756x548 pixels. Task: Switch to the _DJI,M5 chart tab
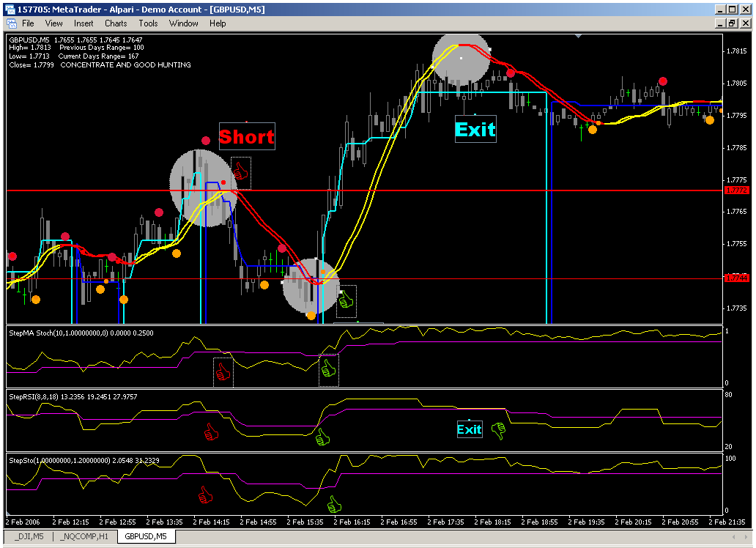[29, 536]
